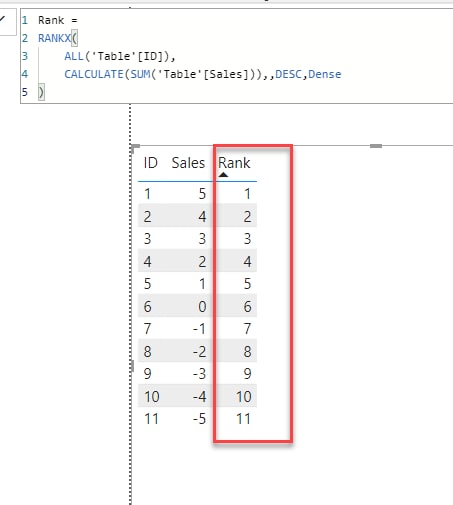453x505 pixels.
Task: Click the Rank column header
Action: click(234, 163)
